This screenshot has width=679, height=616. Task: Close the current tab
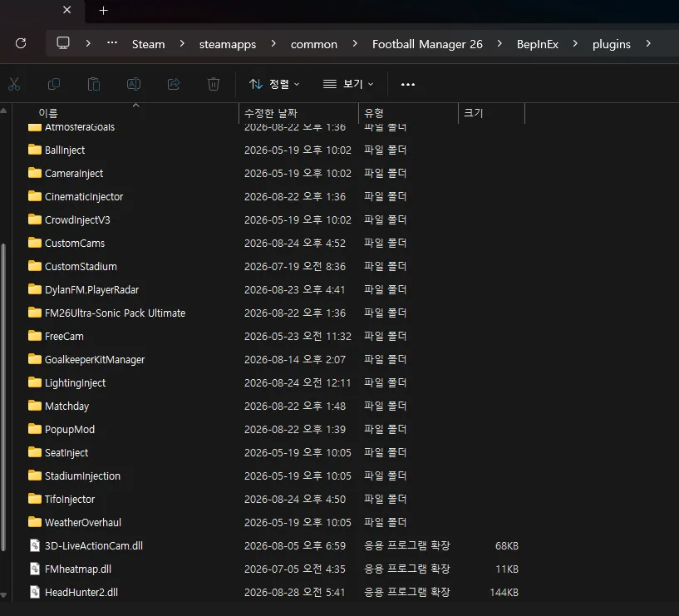[67, 9]
